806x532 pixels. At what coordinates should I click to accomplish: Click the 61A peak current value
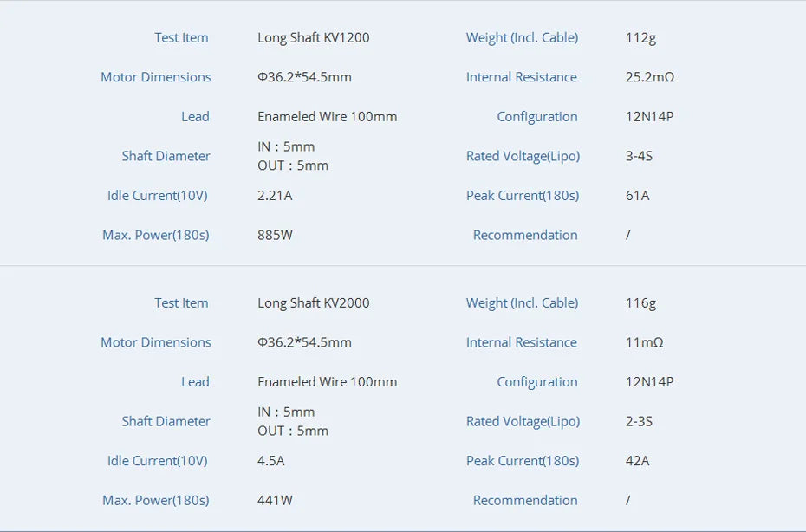(x=637, y=196)
